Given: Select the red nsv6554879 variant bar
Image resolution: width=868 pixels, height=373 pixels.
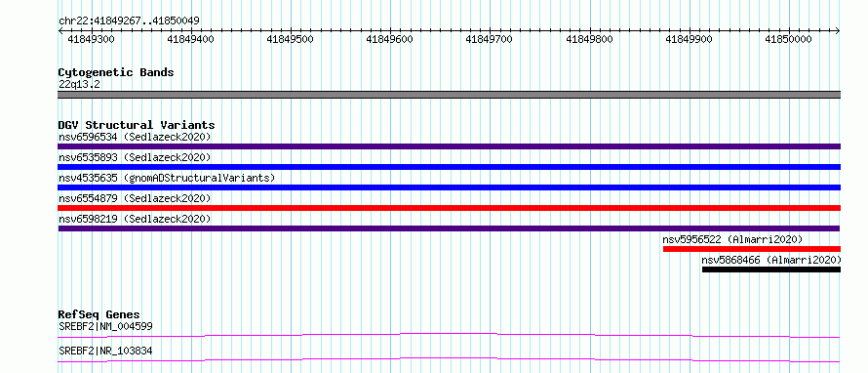Looking at the screenshot, I should [x=449, y=208].
